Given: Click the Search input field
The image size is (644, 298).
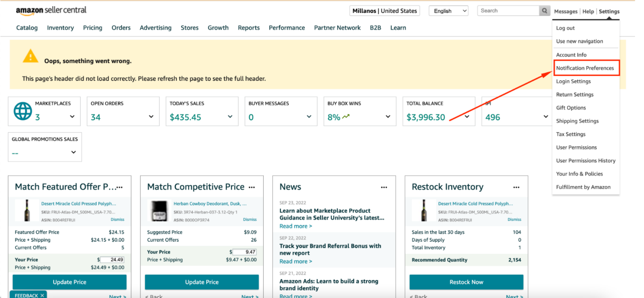Looking at the screenshot, I should (508, 11).
